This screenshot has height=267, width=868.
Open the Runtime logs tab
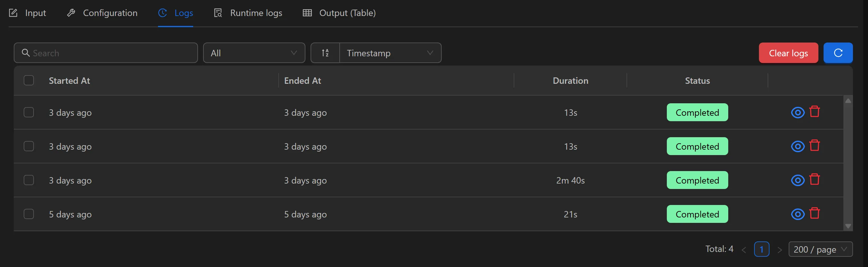click(x=256, y=13)
